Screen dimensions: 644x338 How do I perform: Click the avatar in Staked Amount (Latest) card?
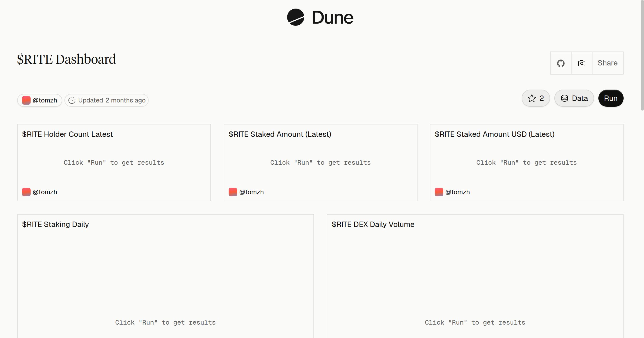click(233, 192)
